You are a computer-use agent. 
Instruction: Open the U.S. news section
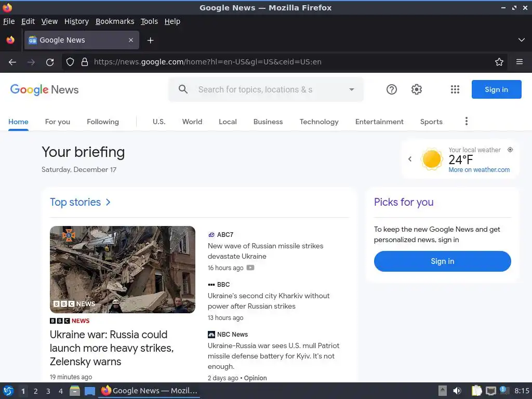[159, 122]
